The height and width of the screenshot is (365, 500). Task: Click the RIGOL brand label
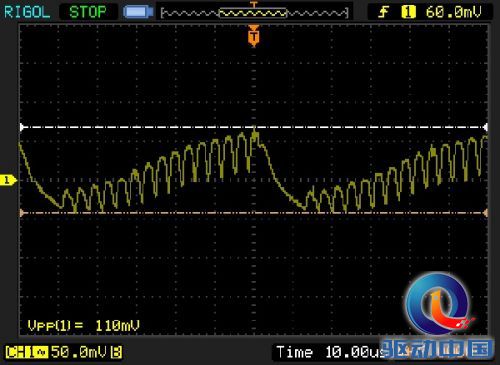click(27, 12)
